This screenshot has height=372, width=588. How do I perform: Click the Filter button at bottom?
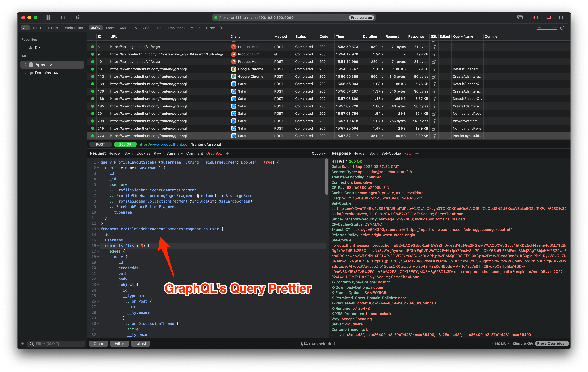point(119,344)
